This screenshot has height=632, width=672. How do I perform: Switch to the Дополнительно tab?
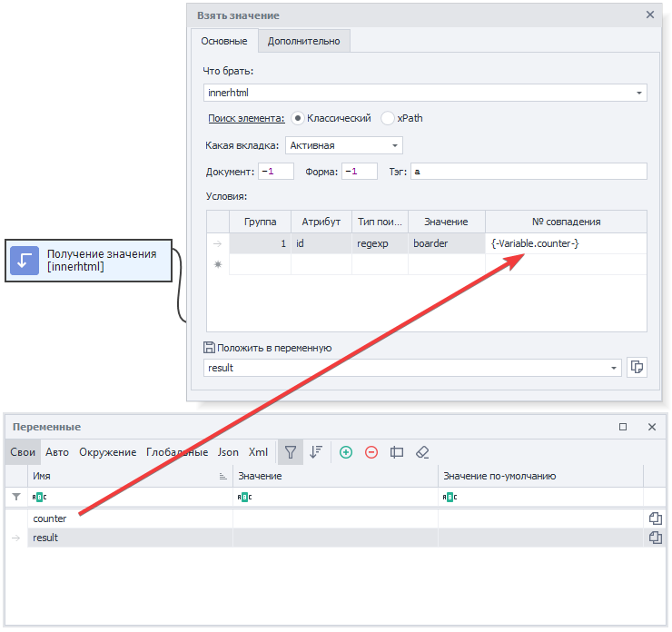click(303, 41)
